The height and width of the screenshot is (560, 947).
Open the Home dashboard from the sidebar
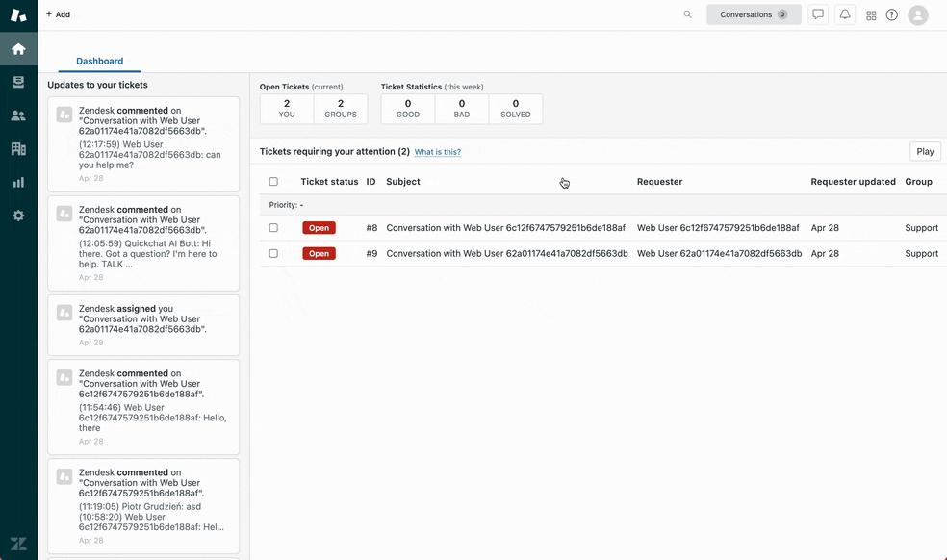(x=18, y=48)
